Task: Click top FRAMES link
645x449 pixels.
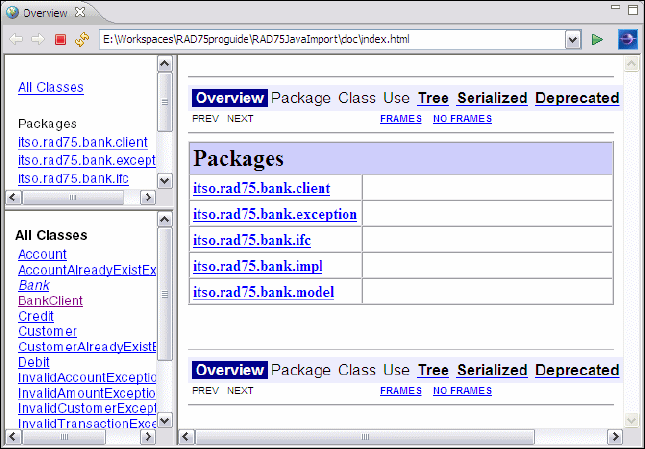Action: point(401,119)
